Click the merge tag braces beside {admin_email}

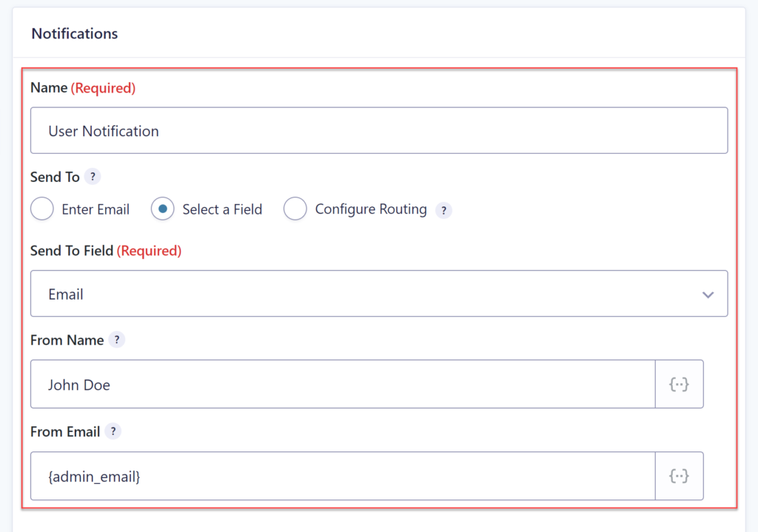pos(680,476)
